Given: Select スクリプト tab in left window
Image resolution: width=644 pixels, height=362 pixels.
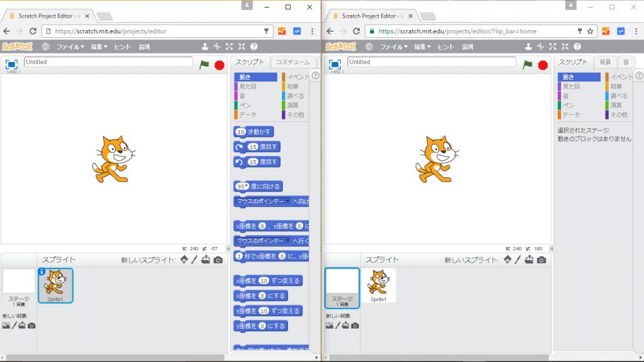Looking at the screenshot, I should coord(249,62).
